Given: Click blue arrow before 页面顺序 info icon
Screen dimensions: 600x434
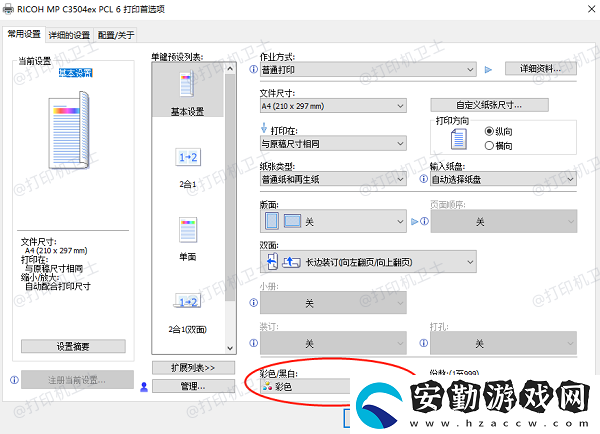Looking at the screenshot, I should (414, 221).
